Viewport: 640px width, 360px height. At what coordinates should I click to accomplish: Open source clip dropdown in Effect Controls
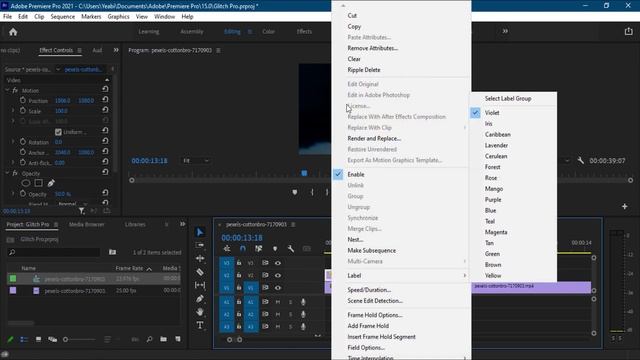(x=58, y=69)
